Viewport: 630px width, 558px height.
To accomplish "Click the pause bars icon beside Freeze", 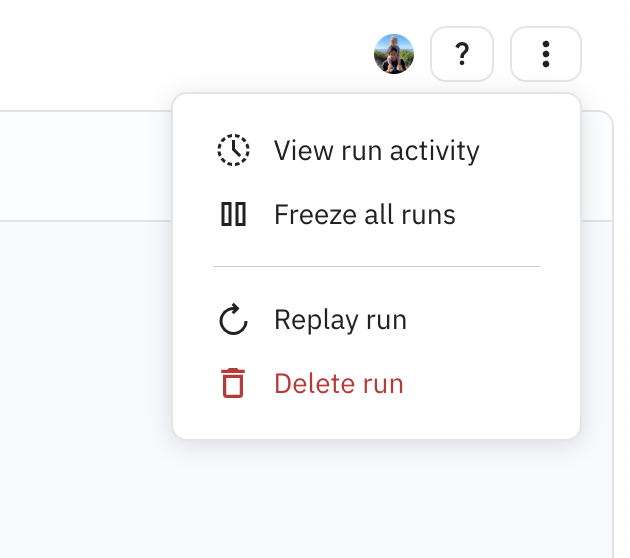I will 233,214.
